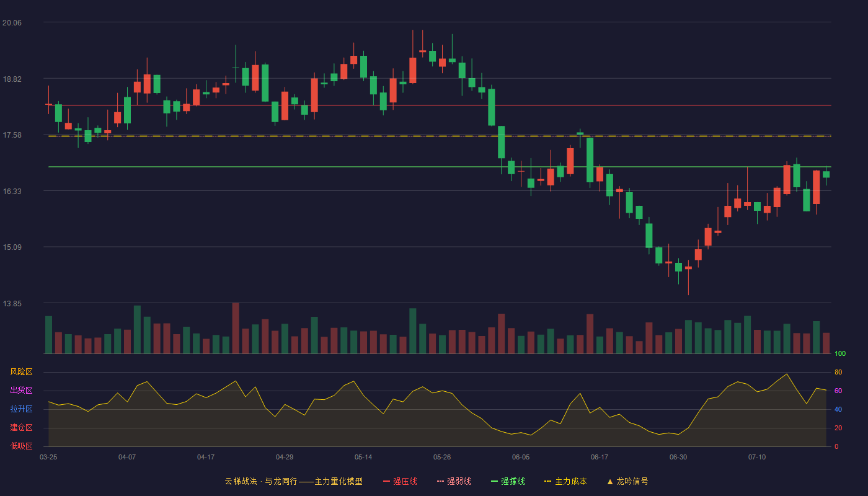Select the 05-26 date label
The image size is (868, 496).
[x=442, y=457]
